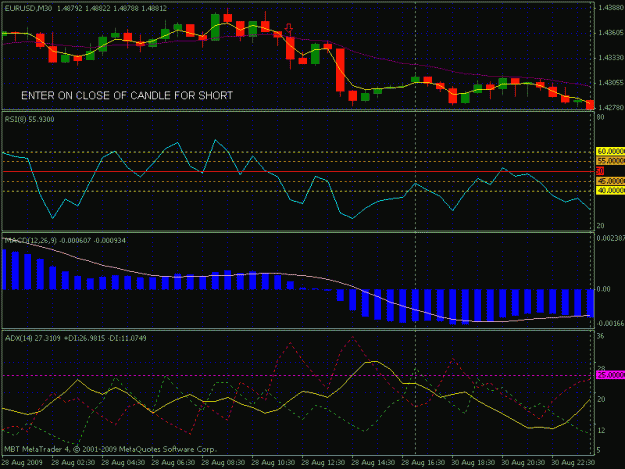Select the MACD(12,26,9) indicator label
Viewport: 625px width, 469px height.
click(x=65, y=240)
